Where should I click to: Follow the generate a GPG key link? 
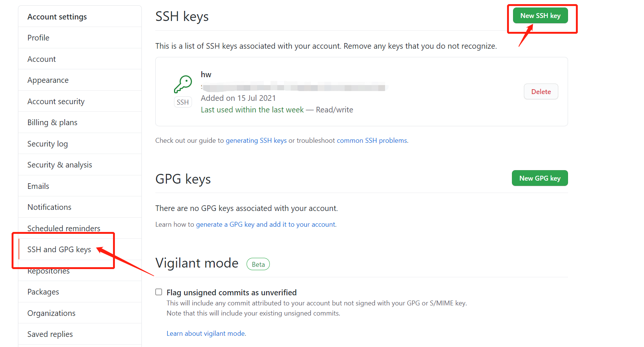pos(266,224)
